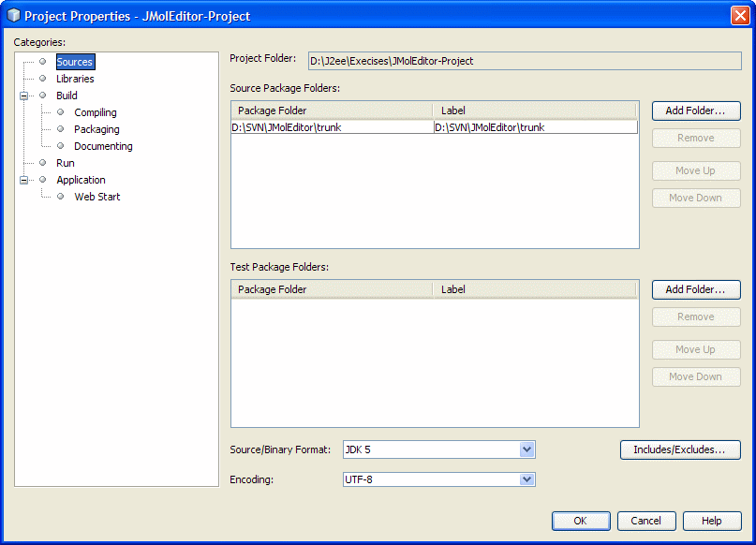
Task: Confirm with the OK button
Action: 581,521
